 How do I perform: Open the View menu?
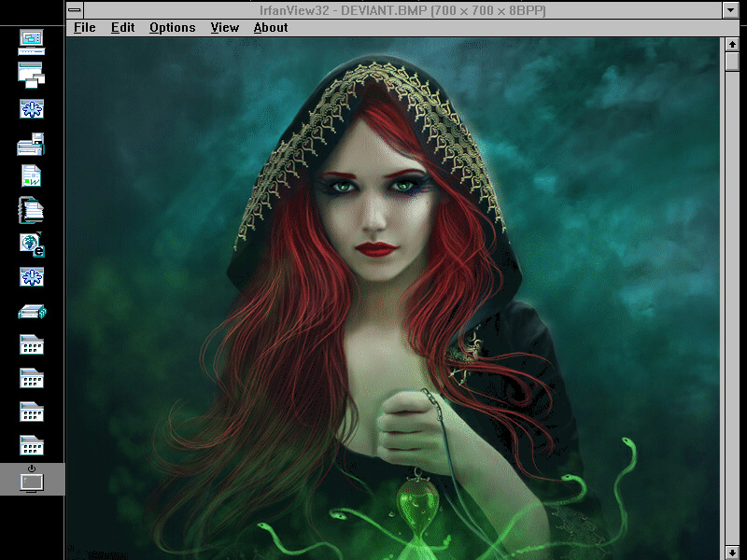(x=224, y=27)
